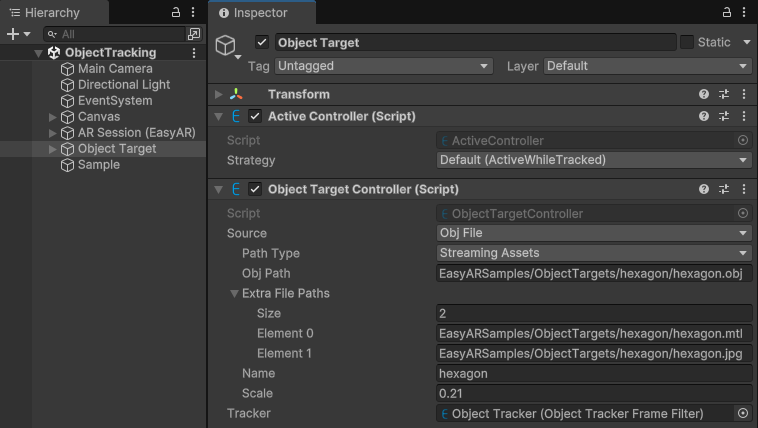Open presets for Object Target Controller
This screenshot has width=758, height=428.
[x=724, y=189]
